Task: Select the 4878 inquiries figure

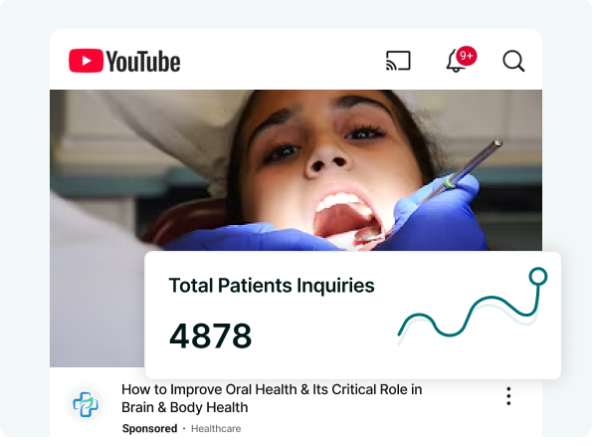Action: pyautogui.click(x=211, y=336)
